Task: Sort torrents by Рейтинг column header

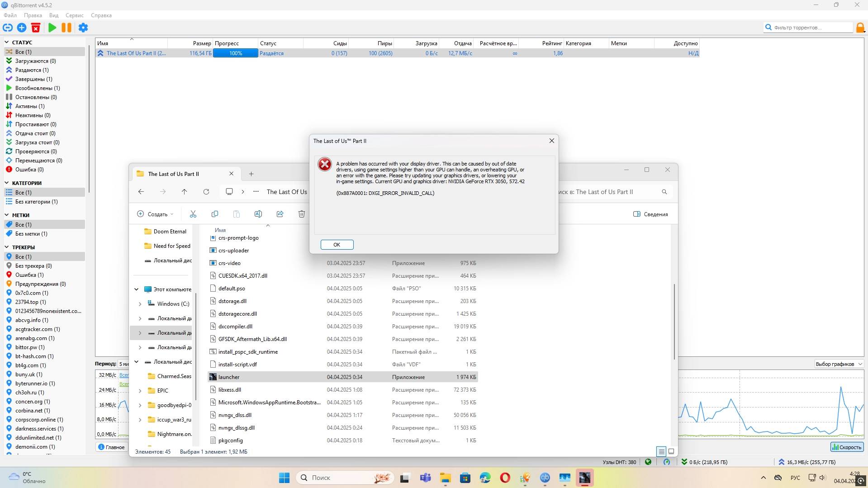Action: [x=541, y=43]
